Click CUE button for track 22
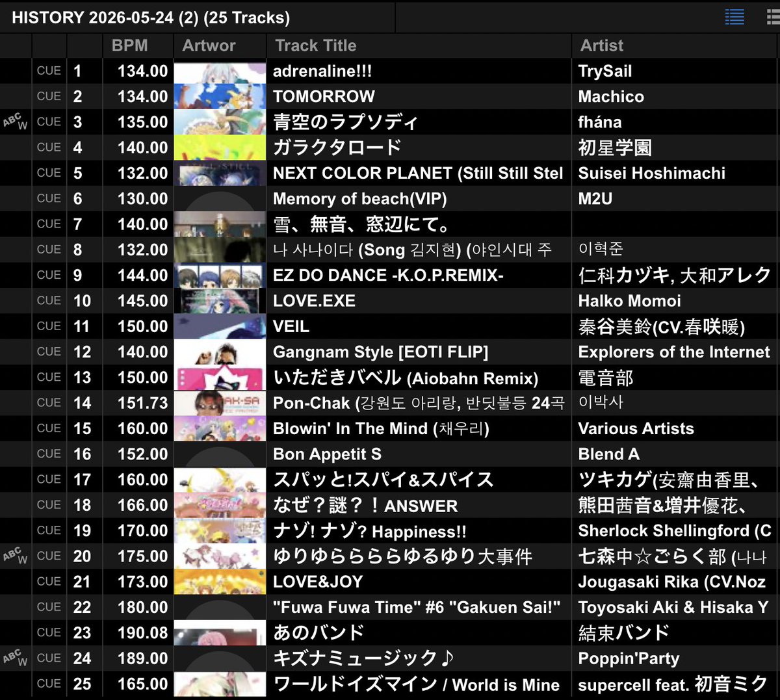This screenshot has height=700, width=780. [x=49, y=607]
